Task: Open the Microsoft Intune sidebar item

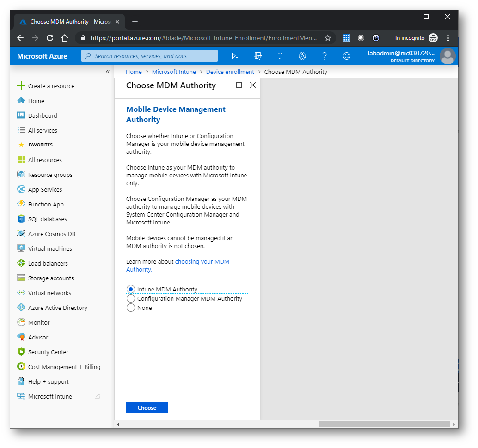Action: pyautogui.click(x=49, y=396)
